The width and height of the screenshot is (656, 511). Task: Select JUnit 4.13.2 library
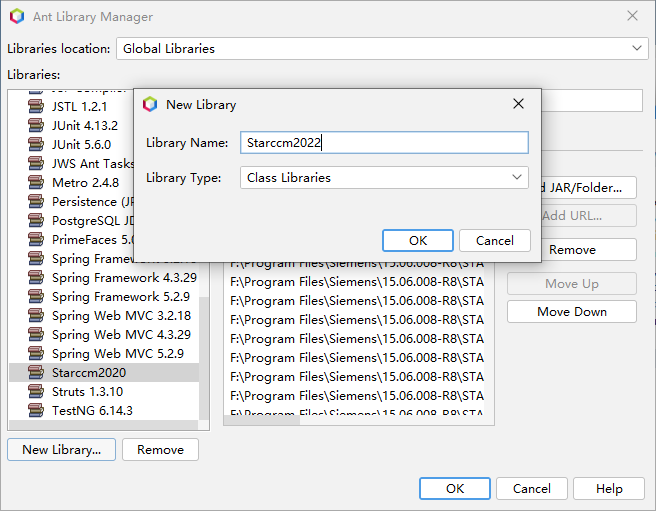click(85, 125)
